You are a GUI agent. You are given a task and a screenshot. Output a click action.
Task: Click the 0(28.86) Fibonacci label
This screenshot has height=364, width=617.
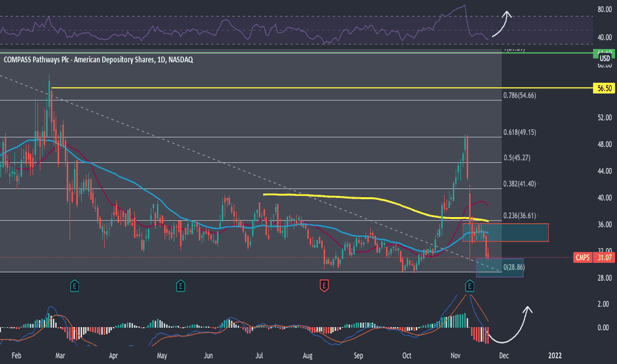click(514, 267)
